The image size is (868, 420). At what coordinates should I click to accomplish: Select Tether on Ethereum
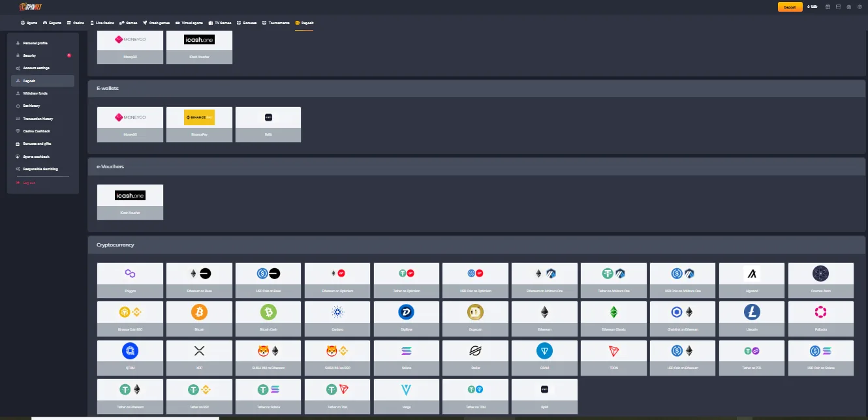click(x=130, y=396)
